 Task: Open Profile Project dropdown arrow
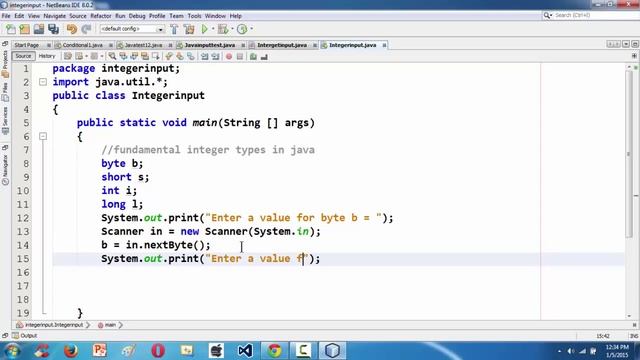pos(251,29)
